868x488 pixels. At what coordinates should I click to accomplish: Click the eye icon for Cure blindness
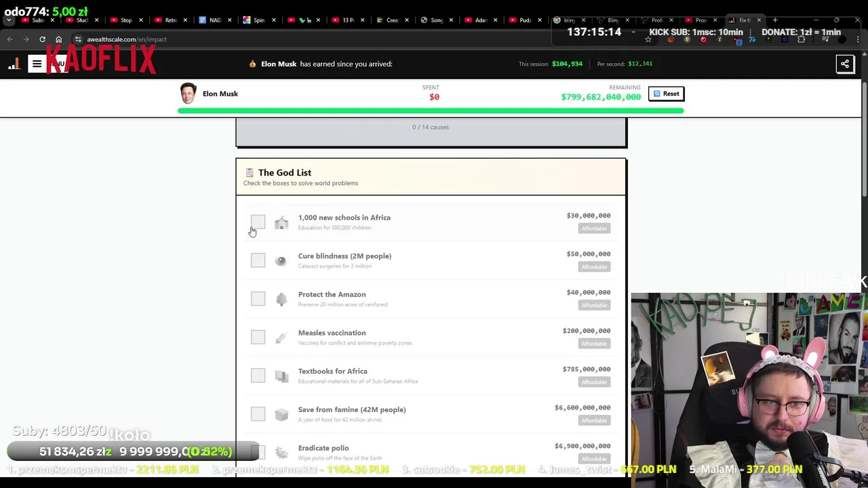tap(281, 261)
